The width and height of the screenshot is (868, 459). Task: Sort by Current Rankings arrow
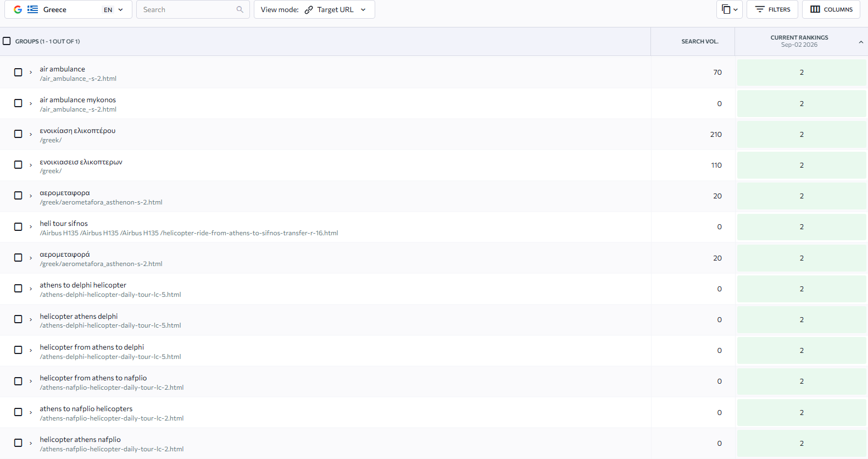(x=861, y=42)
